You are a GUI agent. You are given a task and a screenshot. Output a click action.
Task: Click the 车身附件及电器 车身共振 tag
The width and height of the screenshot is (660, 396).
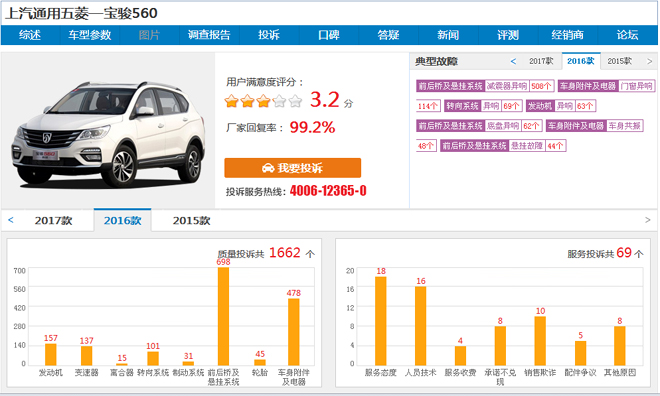tap(594, 126)
